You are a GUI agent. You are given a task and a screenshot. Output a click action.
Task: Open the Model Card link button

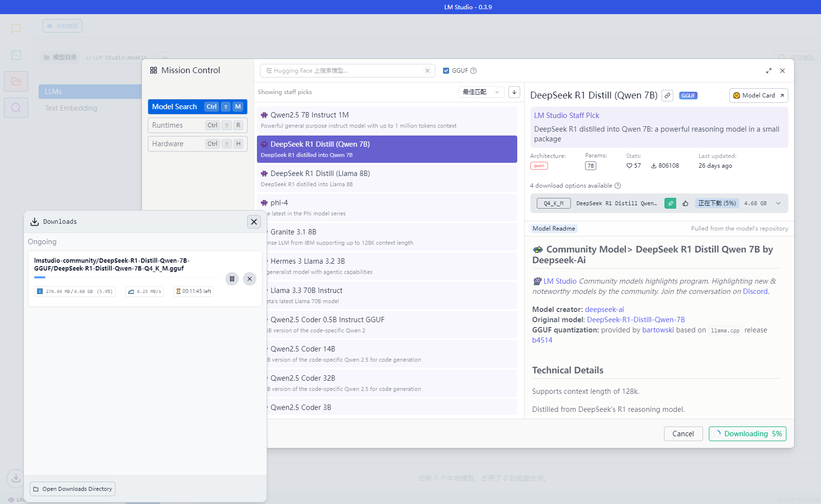759,96
